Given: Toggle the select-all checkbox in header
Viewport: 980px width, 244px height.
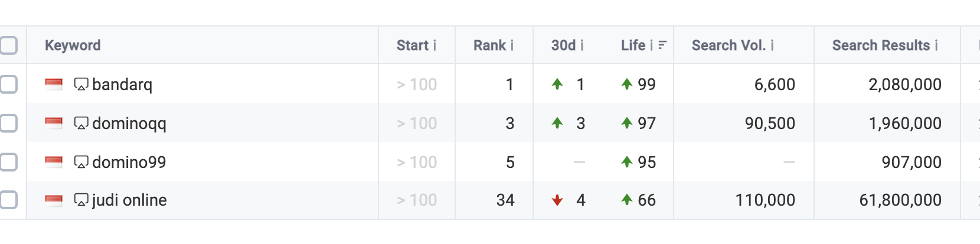Looking at the screenshot, I should coord(8,45).
